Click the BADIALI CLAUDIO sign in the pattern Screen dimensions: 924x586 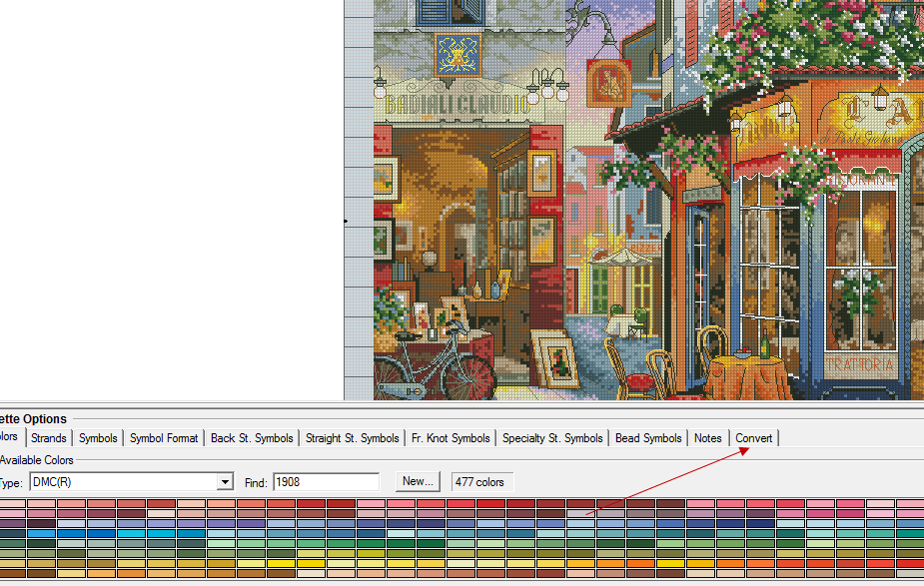tap(458, 104)
